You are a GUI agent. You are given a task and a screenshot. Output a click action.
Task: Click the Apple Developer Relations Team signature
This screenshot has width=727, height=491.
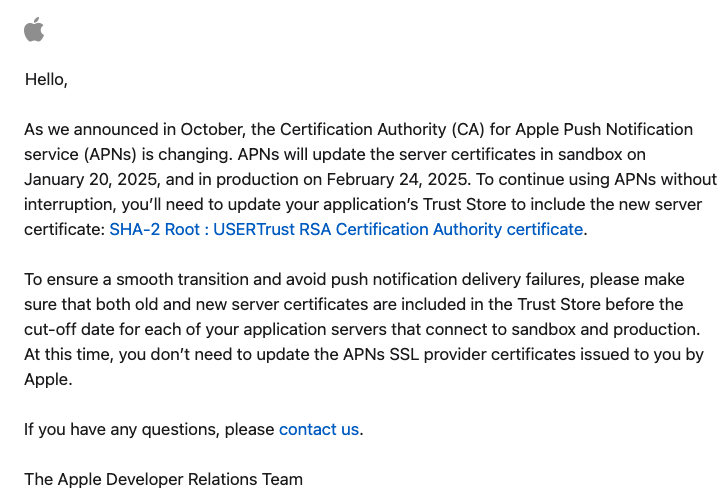point(163,479)
